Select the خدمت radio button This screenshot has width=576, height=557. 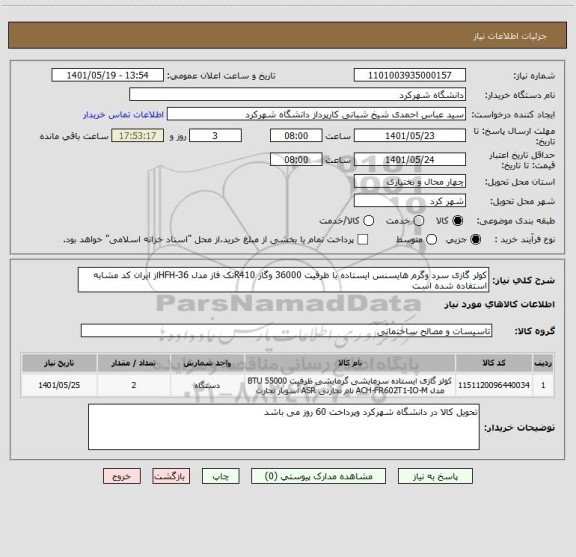(x=419, y=220)
